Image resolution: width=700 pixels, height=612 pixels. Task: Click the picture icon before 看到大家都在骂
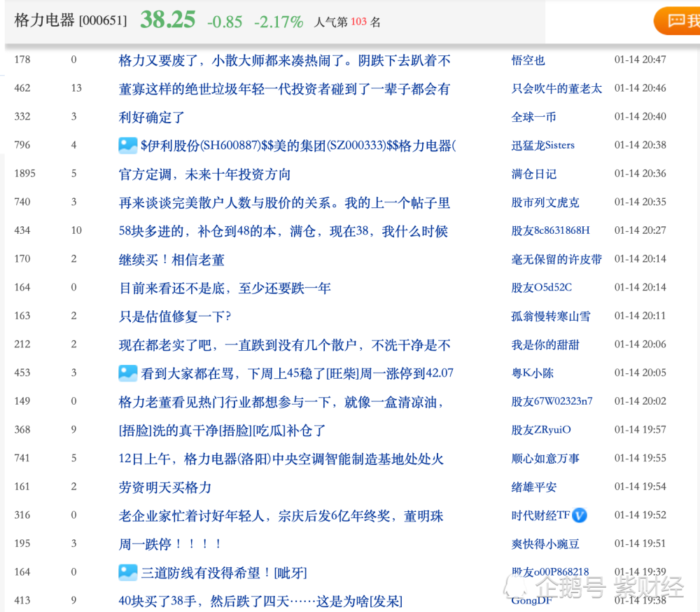click(127, 373)
